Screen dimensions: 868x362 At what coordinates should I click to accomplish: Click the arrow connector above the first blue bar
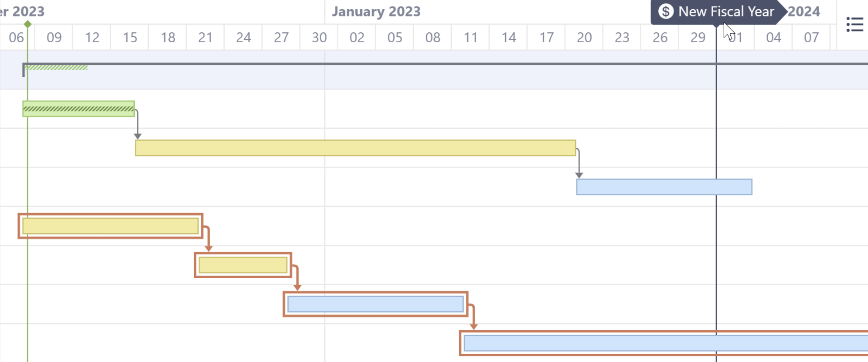[298, 283]
